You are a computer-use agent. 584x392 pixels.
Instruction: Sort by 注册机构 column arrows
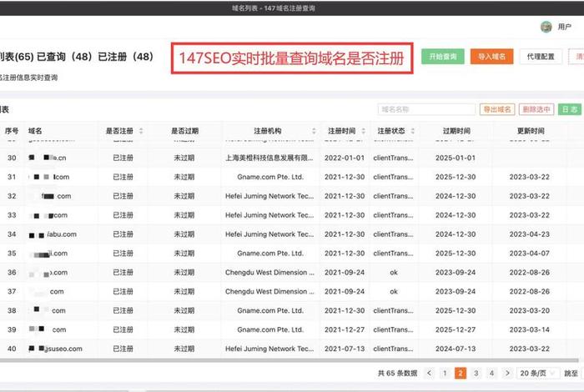[314, 131]
